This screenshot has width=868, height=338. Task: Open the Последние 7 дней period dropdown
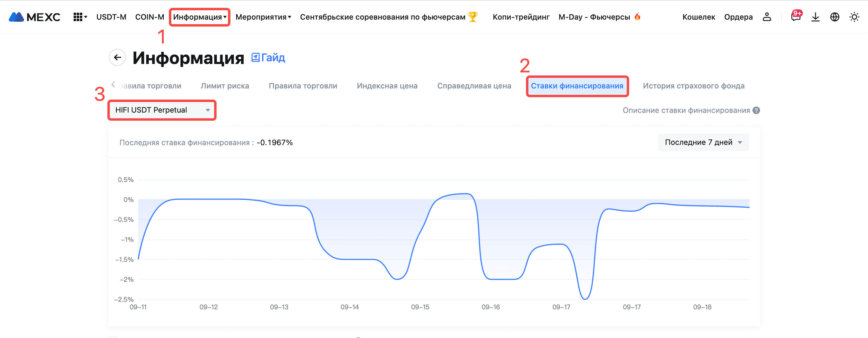703,142
